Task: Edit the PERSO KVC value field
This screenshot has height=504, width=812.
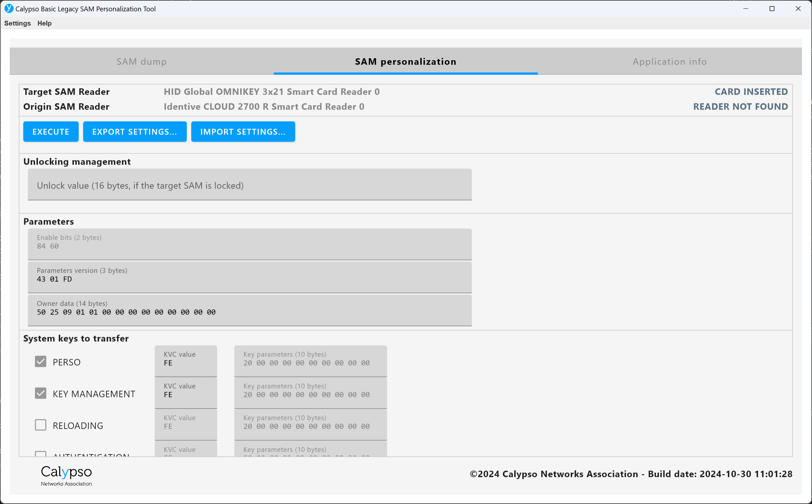Action: [186, 361]
